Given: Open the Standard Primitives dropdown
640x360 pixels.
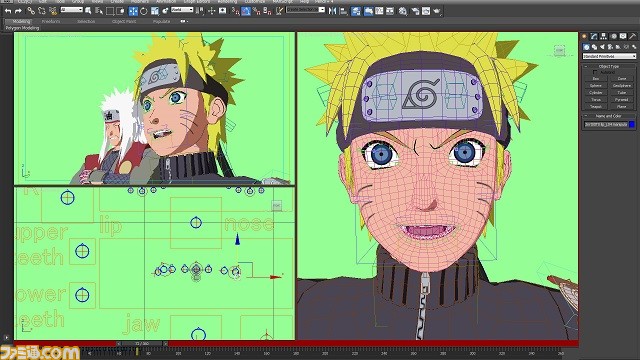Looking at the screenshot, I should click(x=609, y=56).
